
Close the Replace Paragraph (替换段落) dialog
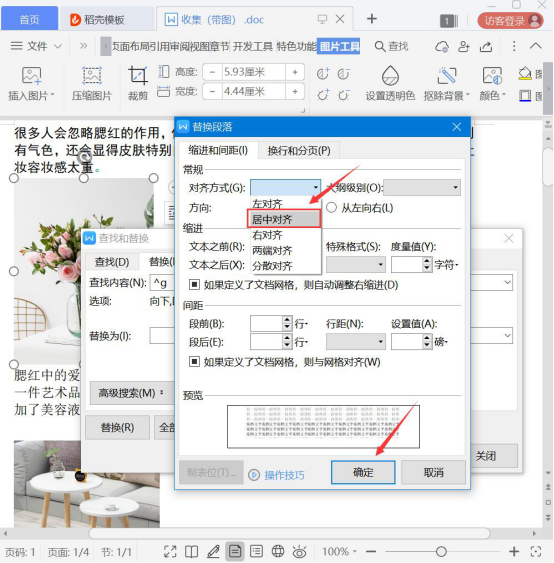click(456, 127)
